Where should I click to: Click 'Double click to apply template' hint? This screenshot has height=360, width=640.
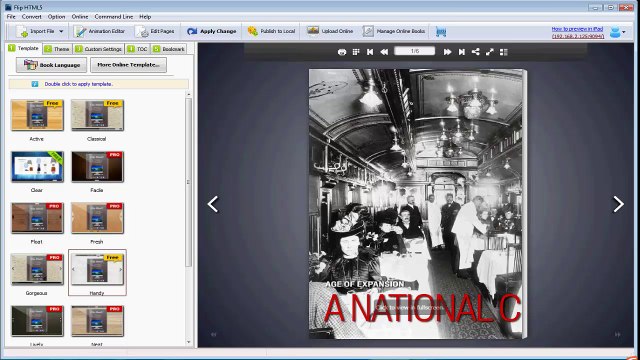click(78, 84)
